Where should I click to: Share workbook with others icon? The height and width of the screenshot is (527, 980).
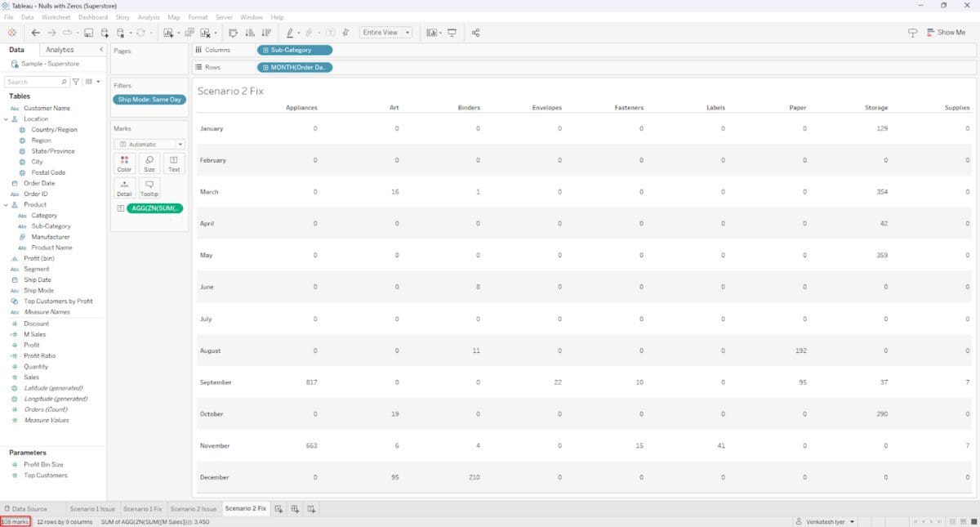coord(475,33)
